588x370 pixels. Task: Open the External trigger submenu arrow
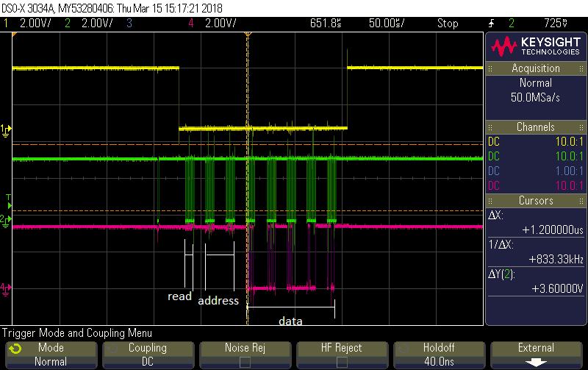click(536, 363)
